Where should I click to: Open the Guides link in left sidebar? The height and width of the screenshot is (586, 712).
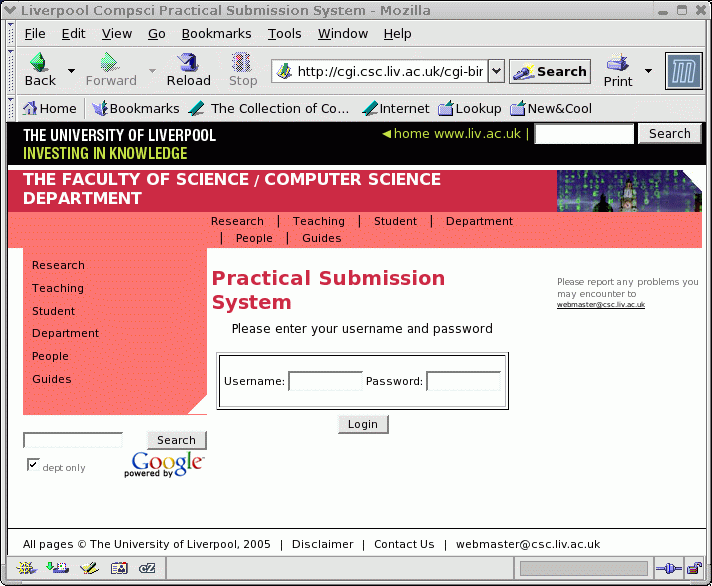pyautogui.click(x=52, y=379)
